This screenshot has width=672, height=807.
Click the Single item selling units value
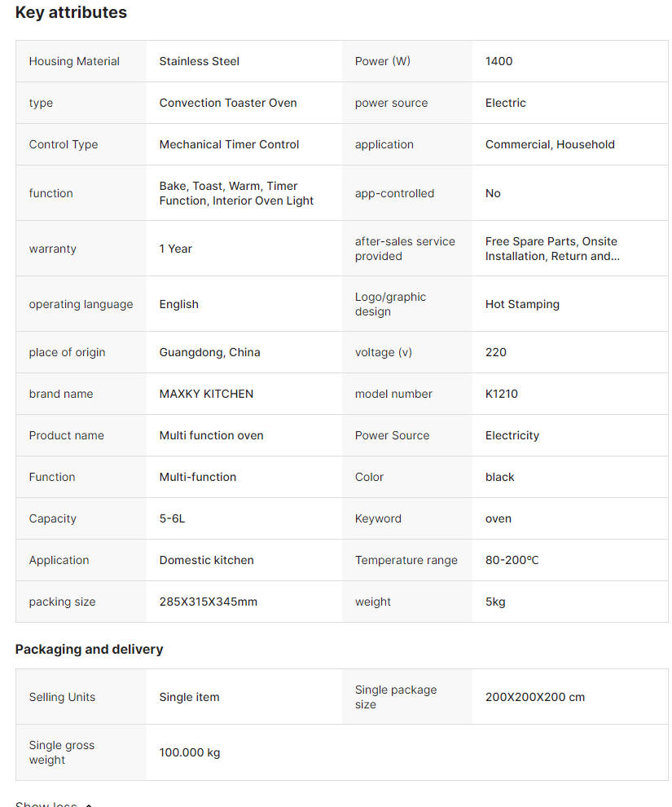click(189, 697)
